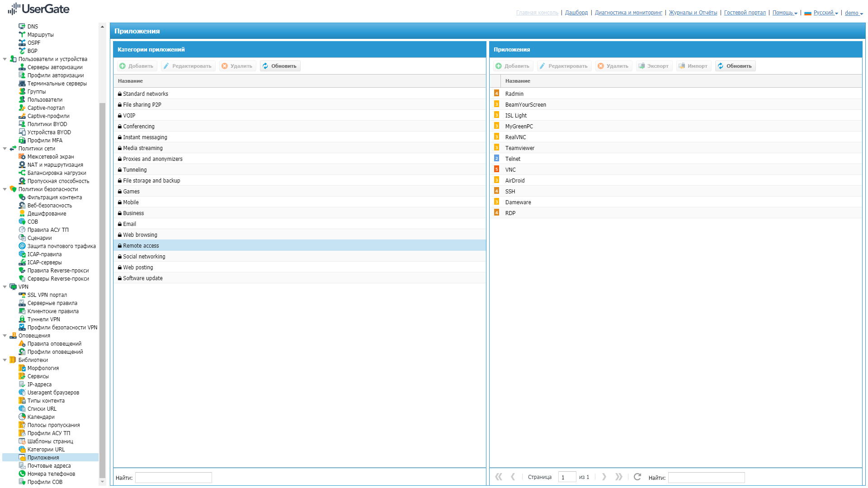Click the Firewall (Межсетевой экран) sidebar icon
868x488 pixels.
pos(22,157)
